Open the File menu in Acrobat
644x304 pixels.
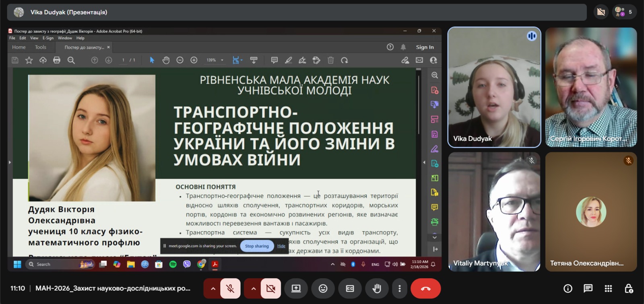(12, 38)
